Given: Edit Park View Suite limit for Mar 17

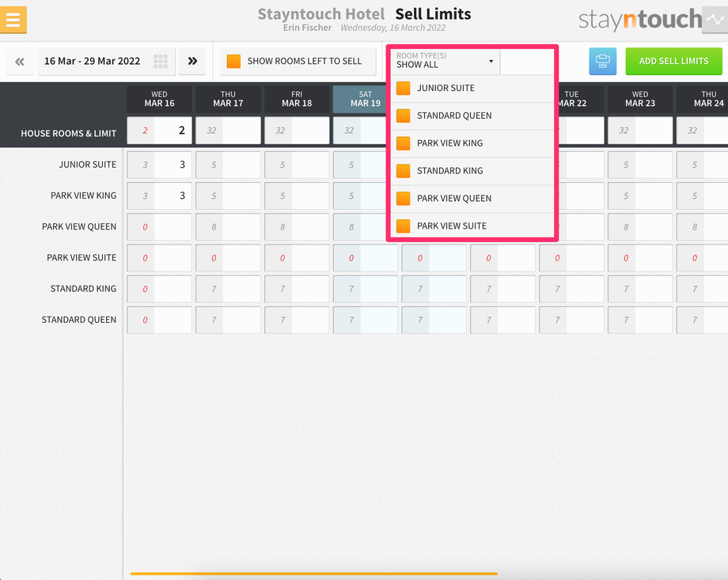Looking at the screenshot, I should pos(241,258).
